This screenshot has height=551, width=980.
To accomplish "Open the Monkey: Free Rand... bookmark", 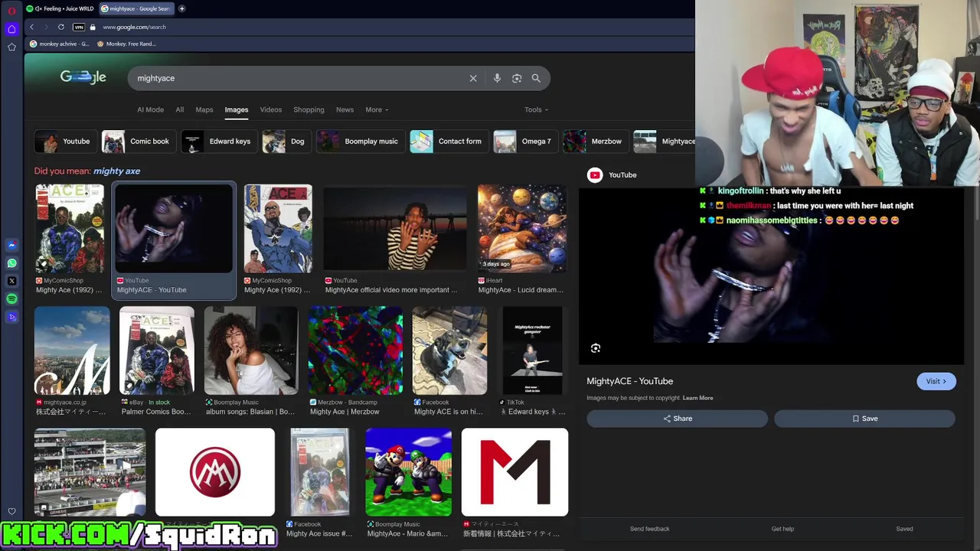I will coord(126,44).
